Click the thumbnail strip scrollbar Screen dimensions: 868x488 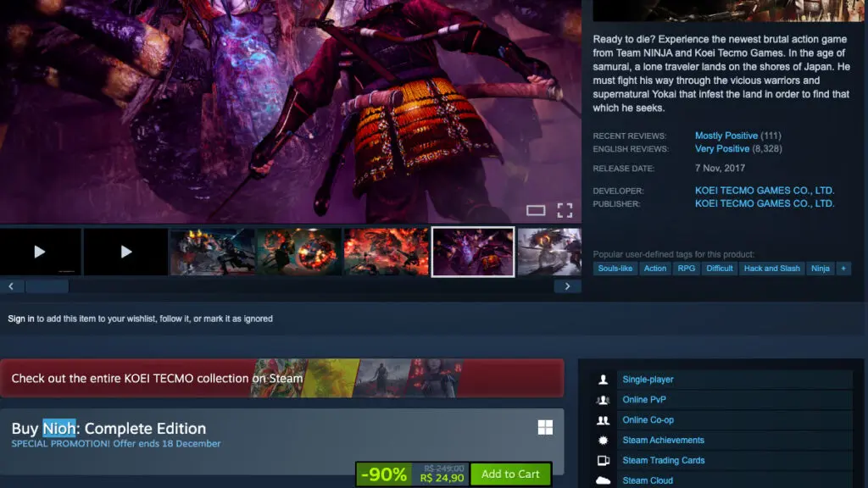[47, 286]
